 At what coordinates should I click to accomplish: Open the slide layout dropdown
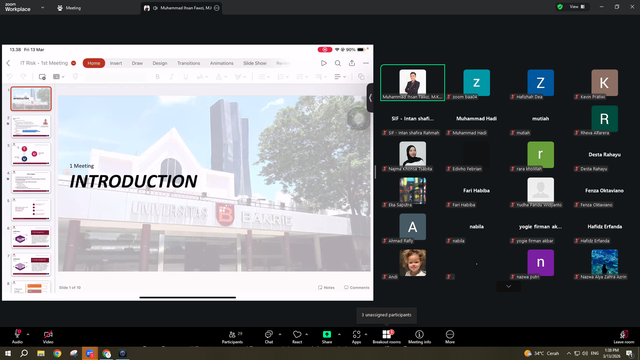point(59,77)
